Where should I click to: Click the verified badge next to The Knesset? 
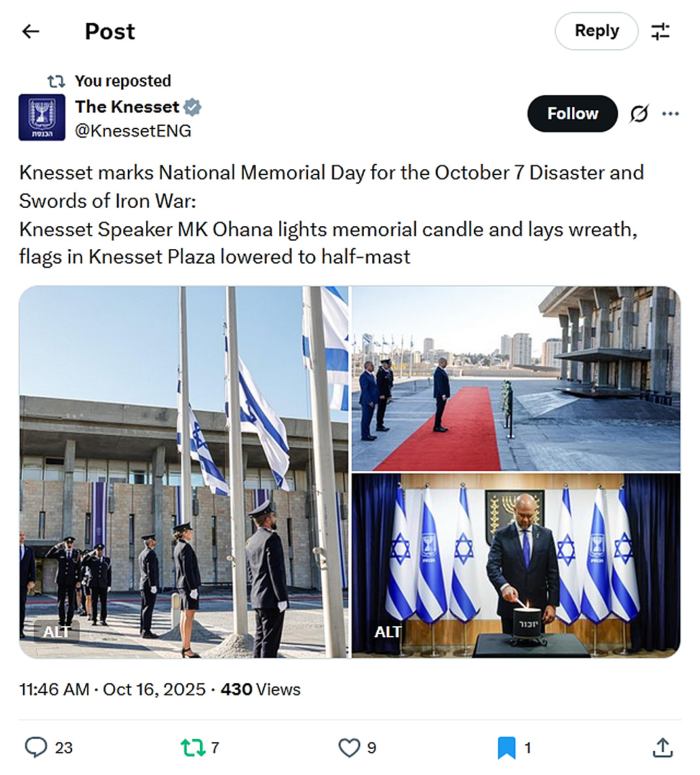(x=193, y=107)
